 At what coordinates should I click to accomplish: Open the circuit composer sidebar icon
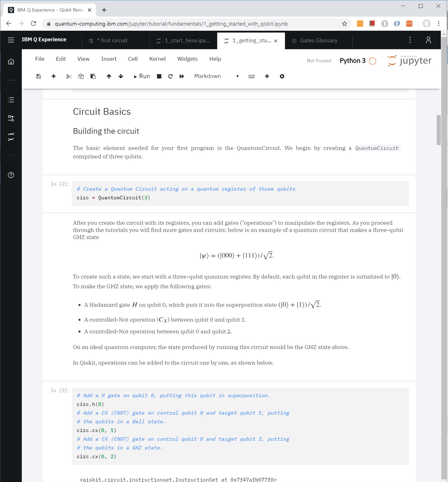point(11,118)
